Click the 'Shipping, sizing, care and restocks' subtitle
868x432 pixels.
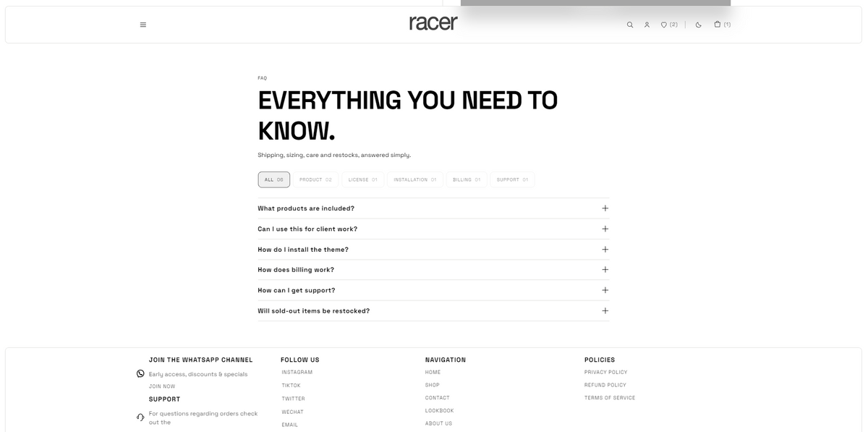click(x=334, y=155)
